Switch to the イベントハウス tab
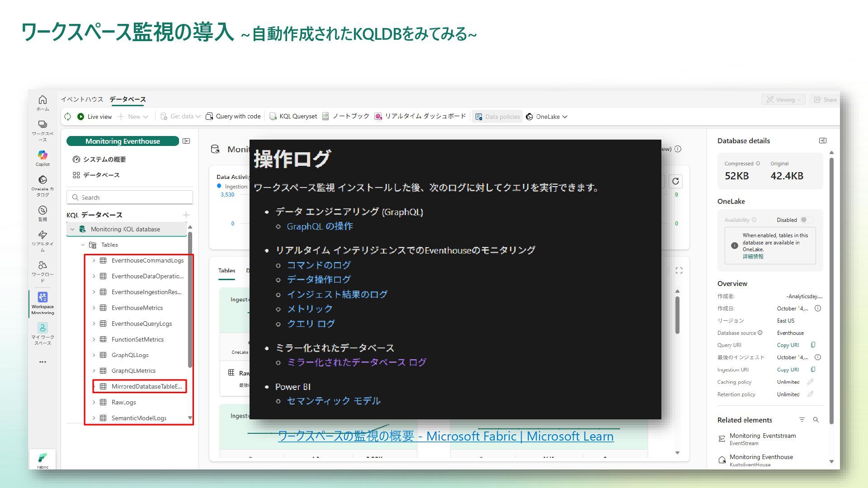The image size is (868, 488). tap(82, 99)
